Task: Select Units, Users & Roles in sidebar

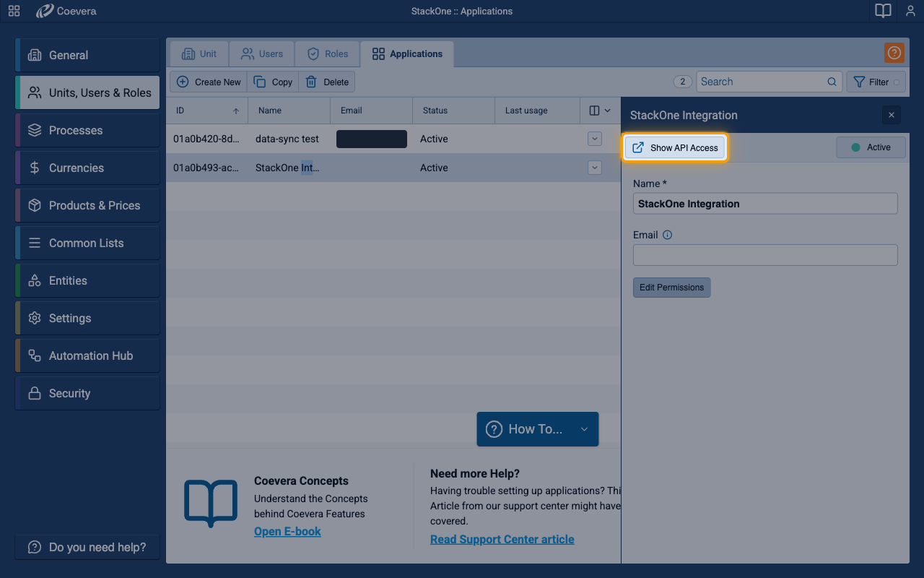Action: (87, 92)
